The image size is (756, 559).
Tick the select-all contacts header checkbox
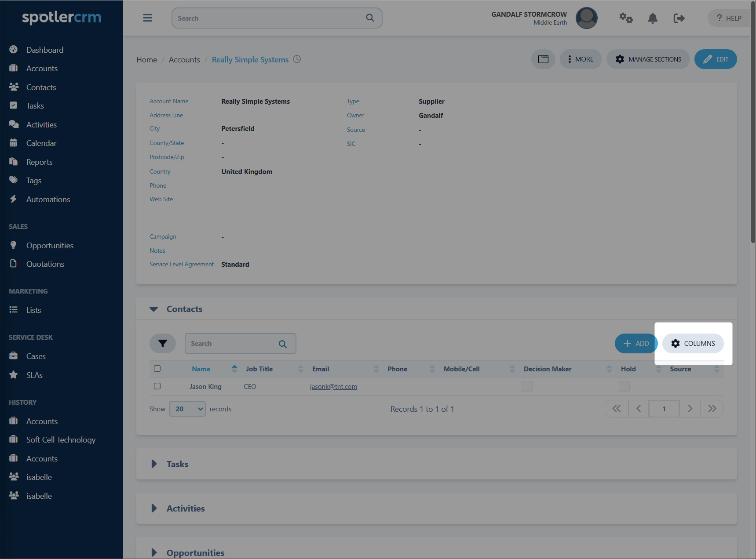[x=157, y=369]
